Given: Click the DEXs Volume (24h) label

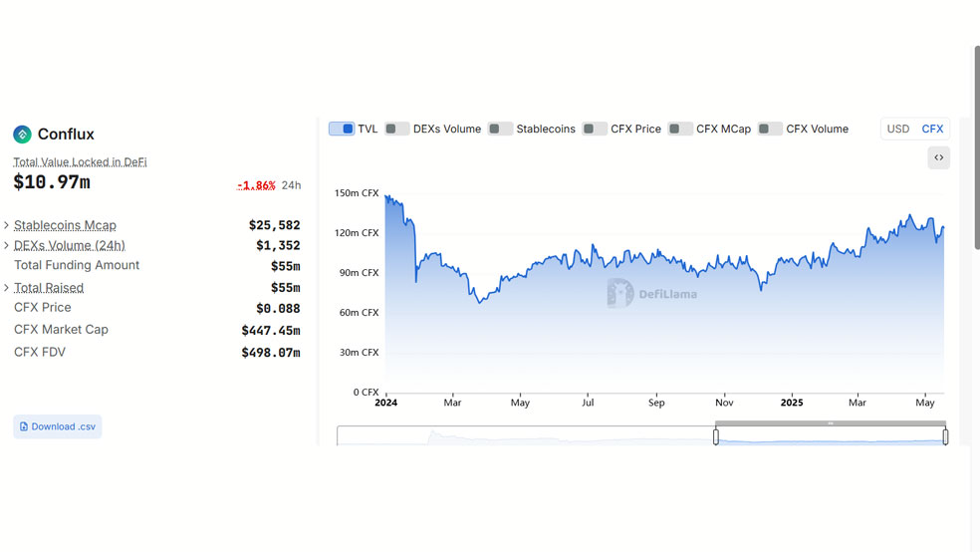Looking at the screenshot, I should click(x=70, y=246).
